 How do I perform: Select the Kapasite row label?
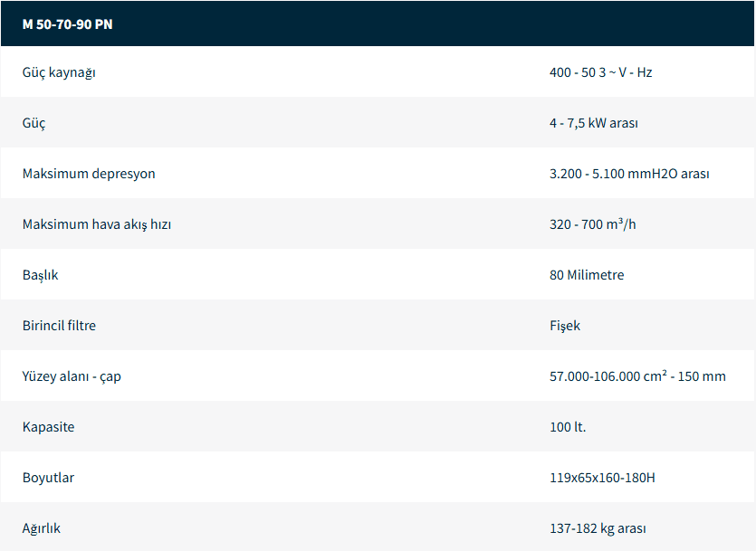(49, 427)
